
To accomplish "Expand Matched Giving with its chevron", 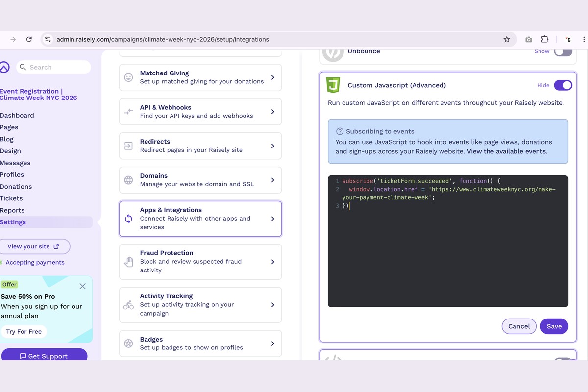I will (x=273, y=77).
